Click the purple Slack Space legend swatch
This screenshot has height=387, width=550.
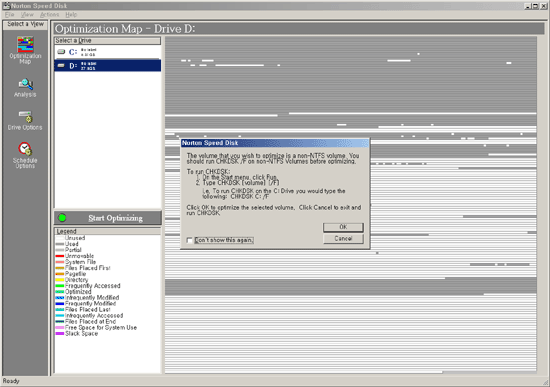pyautogui.click(x=60, y=334)
